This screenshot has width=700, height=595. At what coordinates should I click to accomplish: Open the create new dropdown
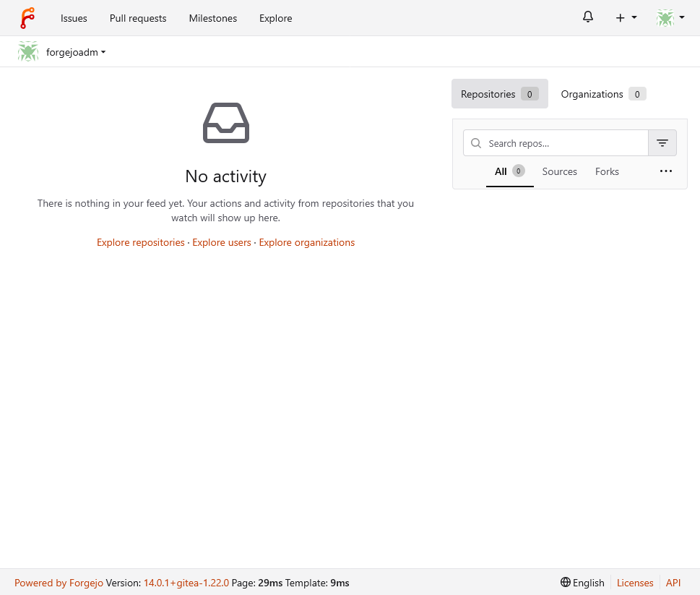[626, 17]
